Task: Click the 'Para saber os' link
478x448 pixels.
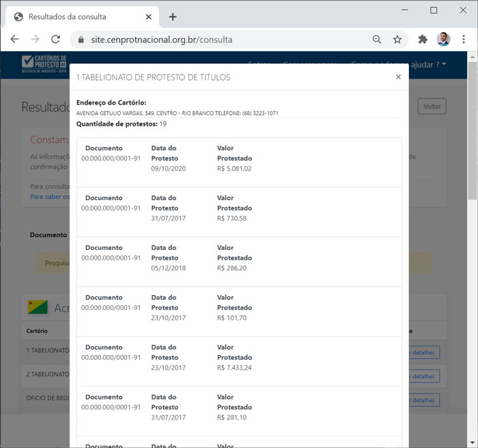Action: pyautogui.click(x=50, y=197)
